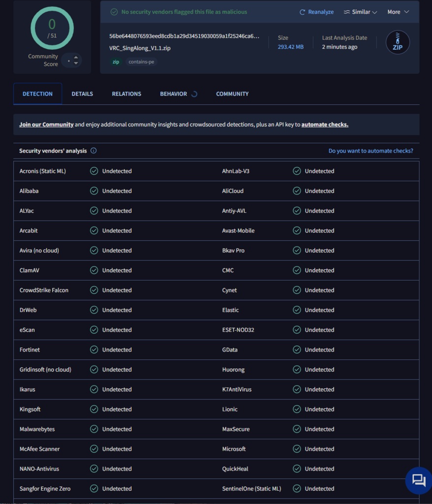
Task: Click the Elastic undetected check icon
Action: tap(297, 310)
